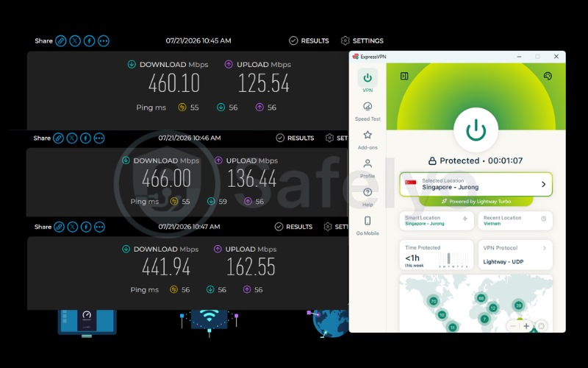588x368 pixels.
Task: Select the 29 server cluster on map
Action: 519,305
